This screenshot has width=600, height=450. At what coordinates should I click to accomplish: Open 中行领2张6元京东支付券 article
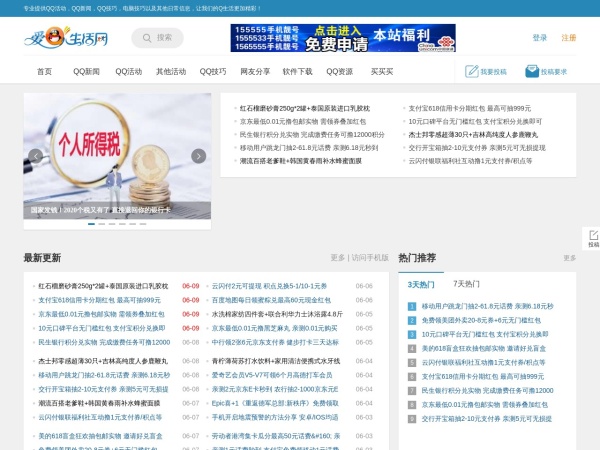pos(275,342)
